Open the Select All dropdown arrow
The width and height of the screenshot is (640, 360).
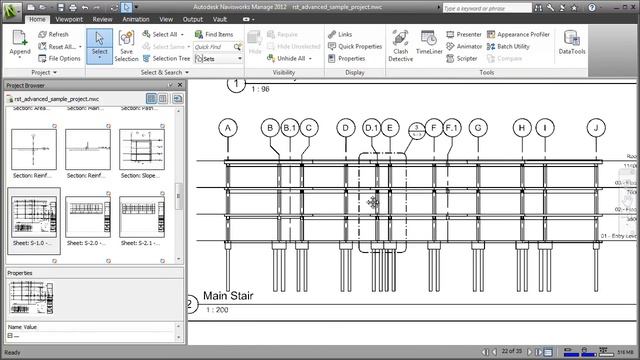point(182,35)
